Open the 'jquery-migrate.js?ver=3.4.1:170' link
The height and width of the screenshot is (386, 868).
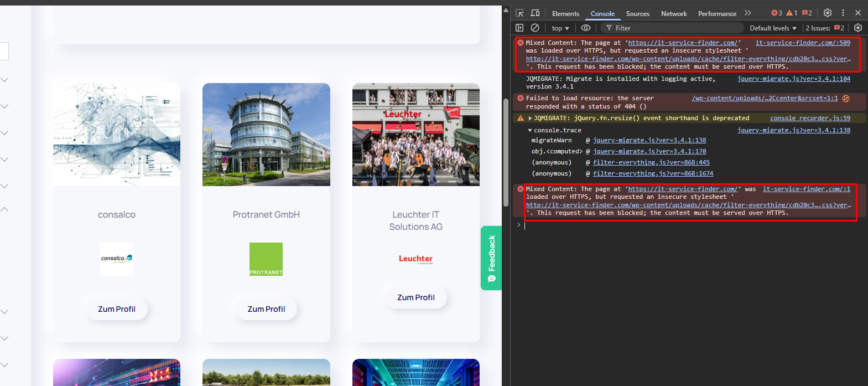point(649,151)
